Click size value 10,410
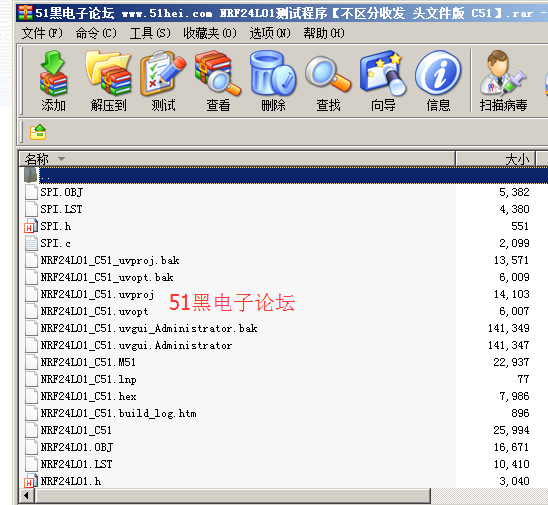Screen dimensions: 548x505 coord(511,464)
